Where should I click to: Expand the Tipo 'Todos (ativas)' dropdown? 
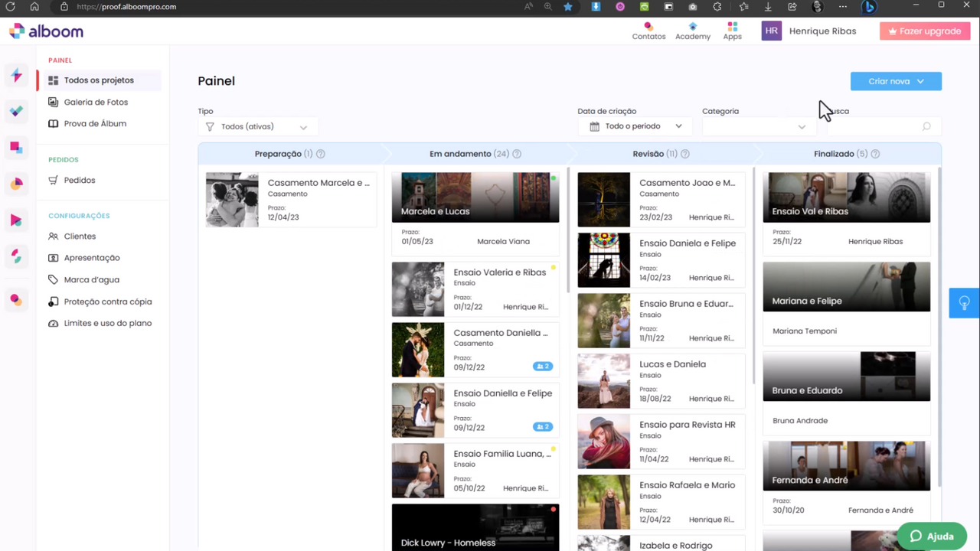tap(257, 127)
